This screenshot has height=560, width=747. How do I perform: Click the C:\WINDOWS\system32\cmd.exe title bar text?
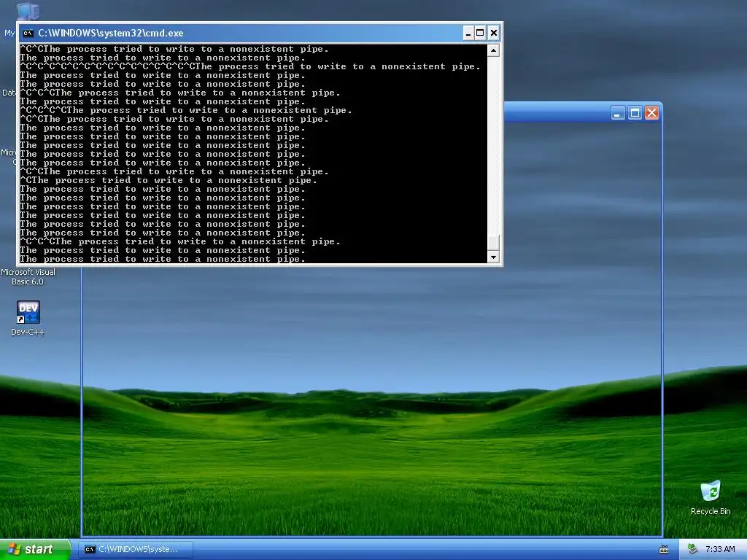(x=111, y=33)
